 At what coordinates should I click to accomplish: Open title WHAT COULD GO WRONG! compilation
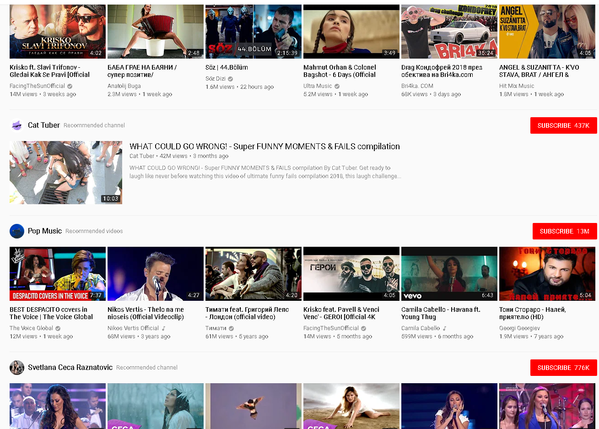(x=264, y=146)
